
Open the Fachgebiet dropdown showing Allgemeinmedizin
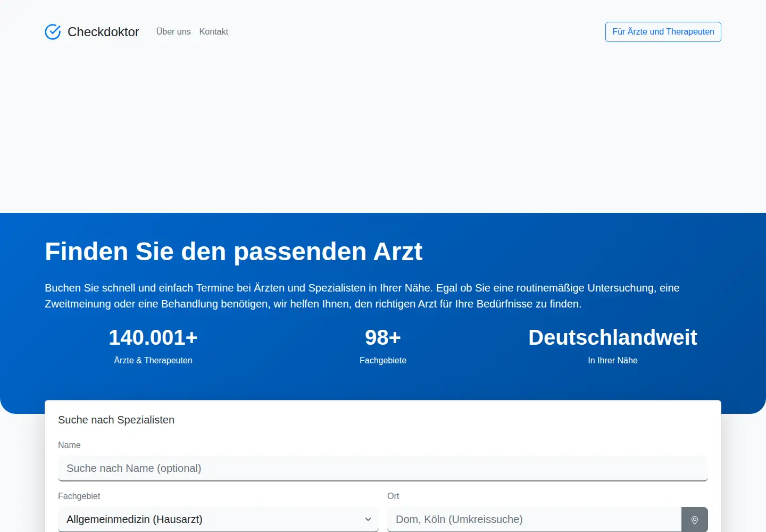218,519
